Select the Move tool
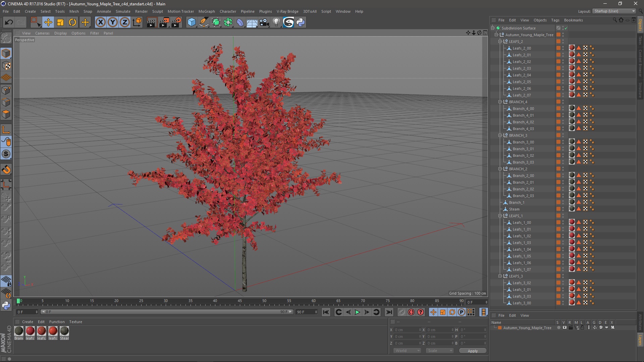This screenshot has width=644, height=362. 48,22
